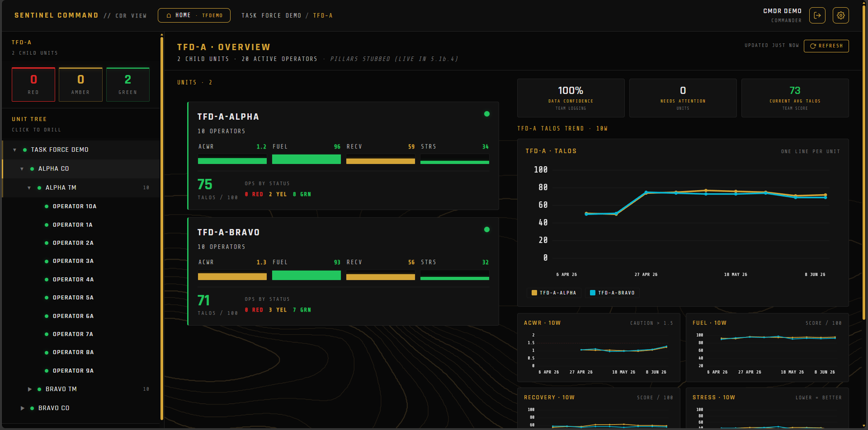
Task: Select the Green status count tile
Action: point(128,84)
